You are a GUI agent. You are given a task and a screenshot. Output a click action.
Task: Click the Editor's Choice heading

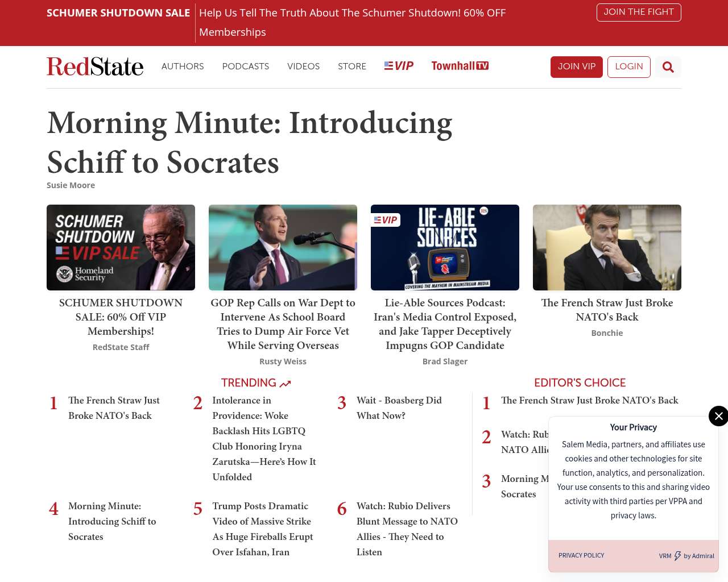click(x=580, y=383)
